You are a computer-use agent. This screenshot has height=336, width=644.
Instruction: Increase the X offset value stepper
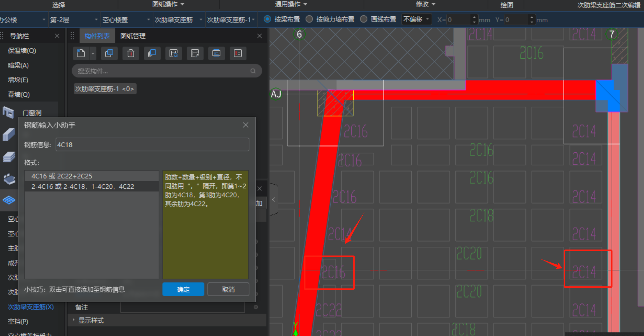[474, 17]
